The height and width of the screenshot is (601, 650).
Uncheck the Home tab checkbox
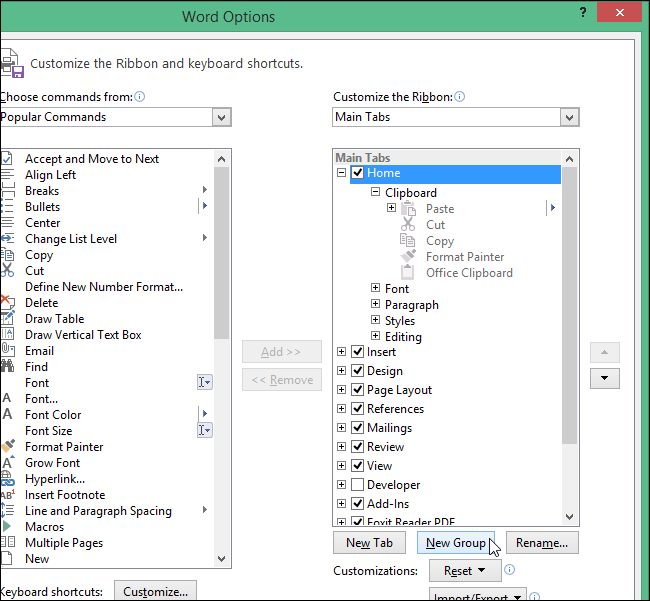click(357, 172)
